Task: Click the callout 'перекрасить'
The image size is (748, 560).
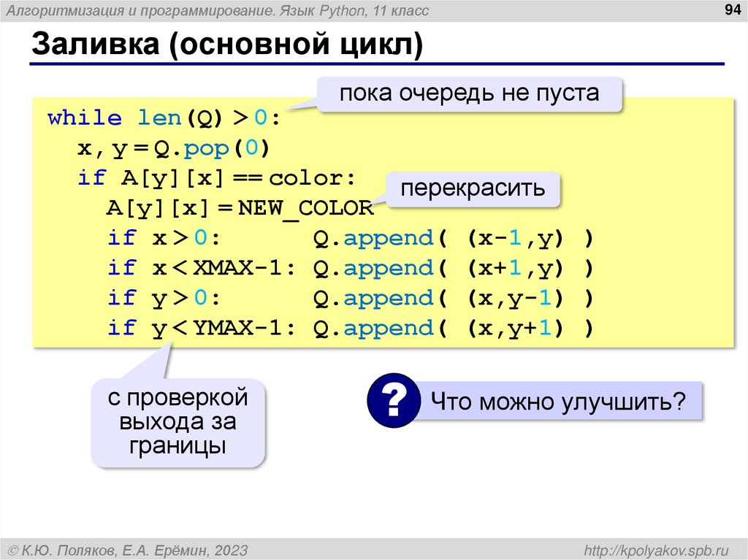Action: point(473,189)
